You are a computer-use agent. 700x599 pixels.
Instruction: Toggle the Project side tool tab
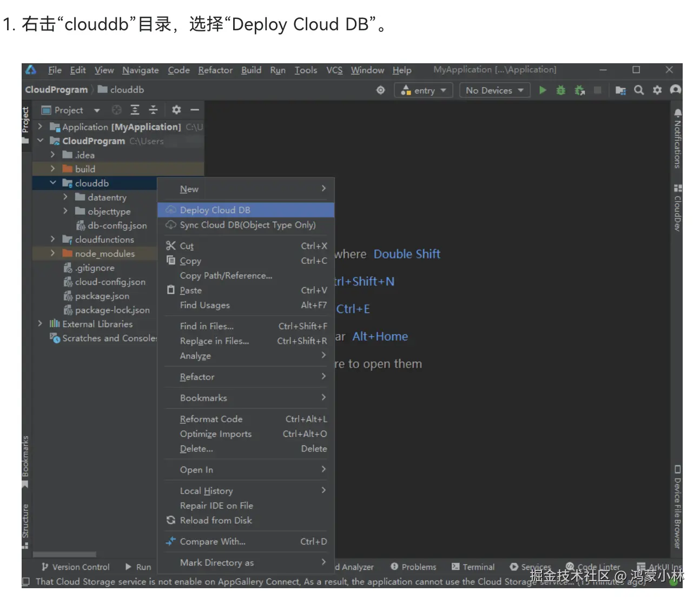click(25, 125)
